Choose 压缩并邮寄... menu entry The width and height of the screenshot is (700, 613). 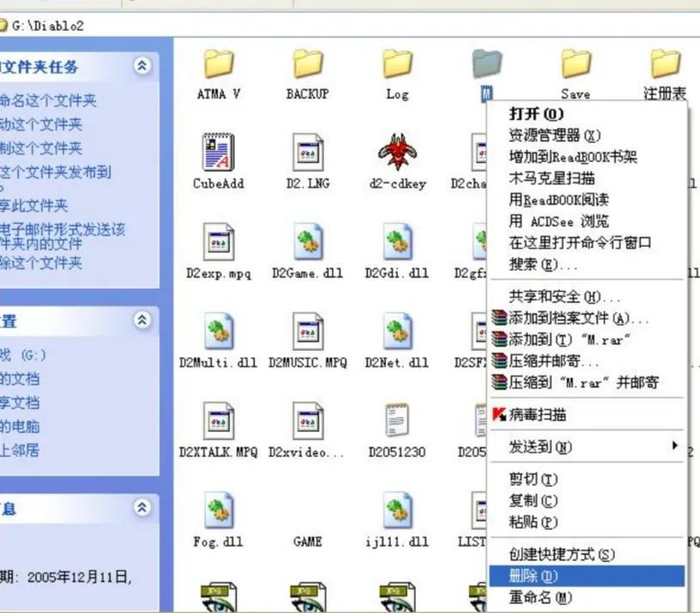(587, 360)
